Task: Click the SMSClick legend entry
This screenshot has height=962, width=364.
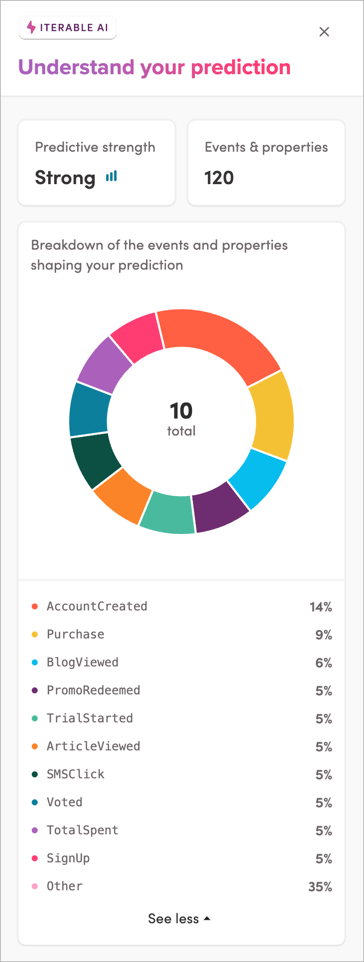Action: [182, 774]
